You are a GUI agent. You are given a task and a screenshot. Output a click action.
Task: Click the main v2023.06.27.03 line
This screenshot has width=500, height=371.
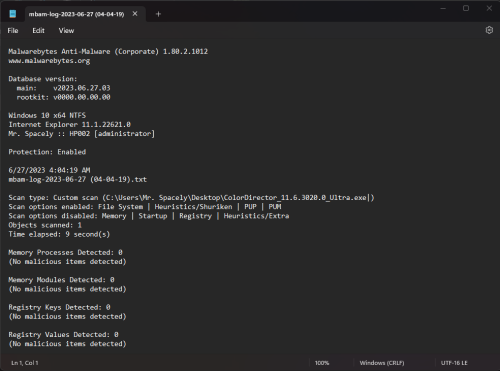coord(63,88)
